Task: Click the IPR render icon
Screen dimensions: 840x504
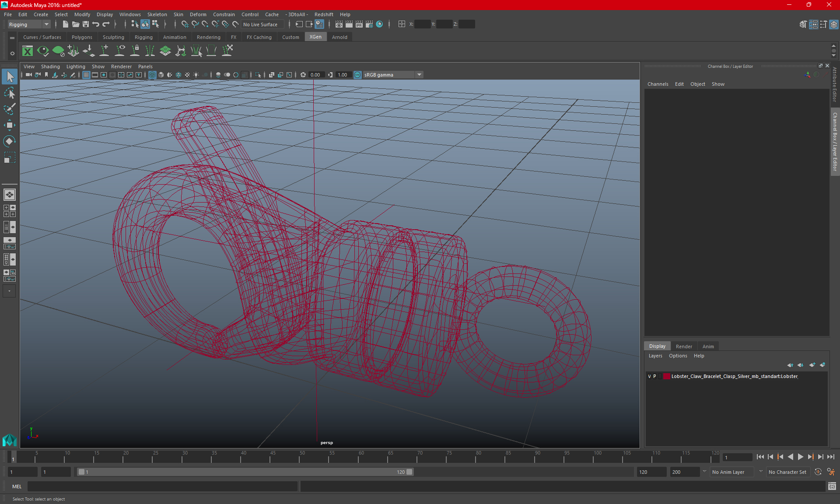Action: (x=359, y=24)
